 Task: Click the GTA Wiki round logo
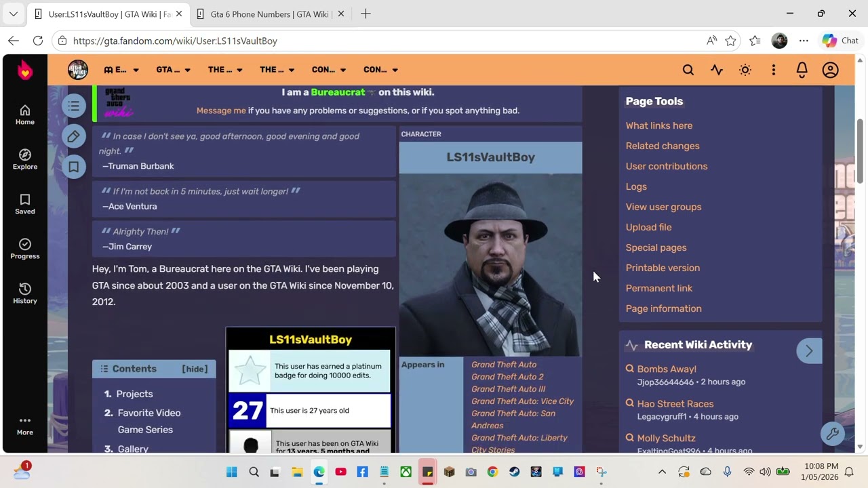78,70
